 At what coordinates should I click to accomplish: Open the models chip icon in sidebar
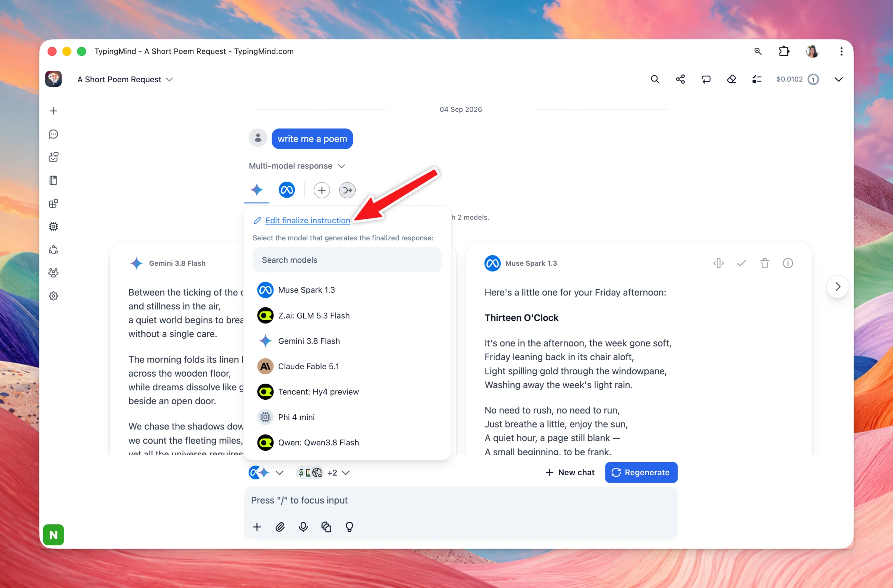[53, 227]
